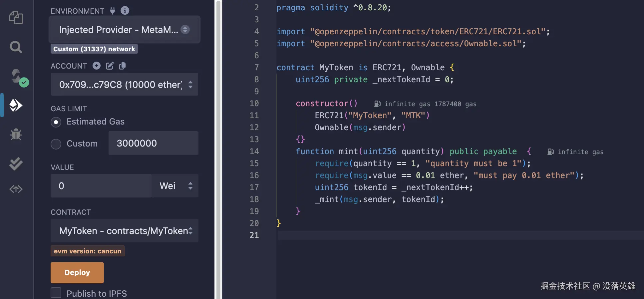Click the 'infinite gas 1787400 gas' estimate

coord(430,104)
